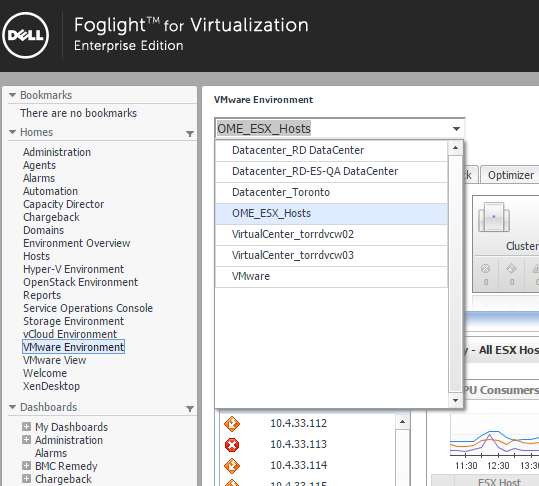539x486 pixels.
Task: Click the dropdown list scroll-up arrow
Action: [x=455, y=148]
